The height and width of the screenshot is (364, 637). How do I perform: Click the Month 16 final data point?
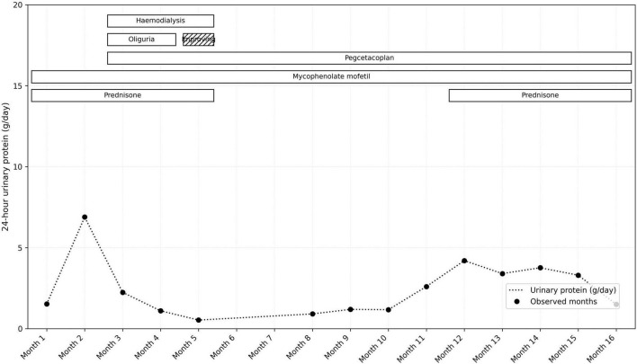pos(616,305)
